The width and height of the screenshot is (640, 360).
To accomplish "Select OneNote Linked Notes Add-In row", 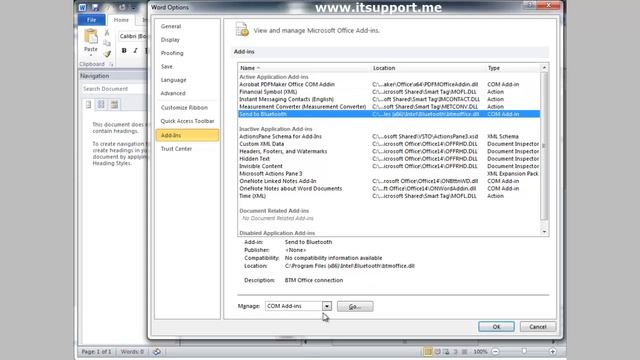I will point(389,181).
